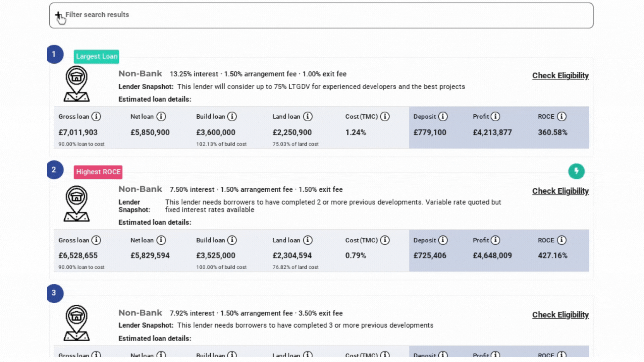Click the Land loan info icon in result 2
644x362 pixels.
coord(307,240)
